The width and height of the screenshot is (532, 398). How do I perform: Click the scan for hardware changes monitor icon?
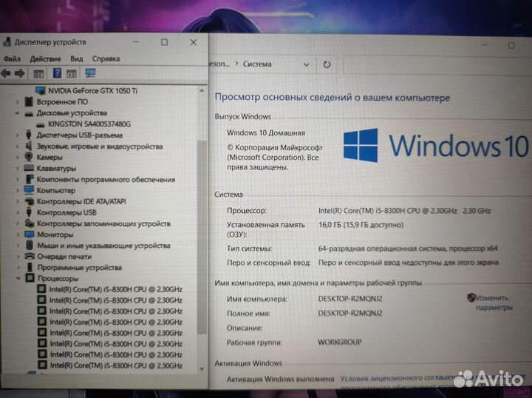(90, 73)
